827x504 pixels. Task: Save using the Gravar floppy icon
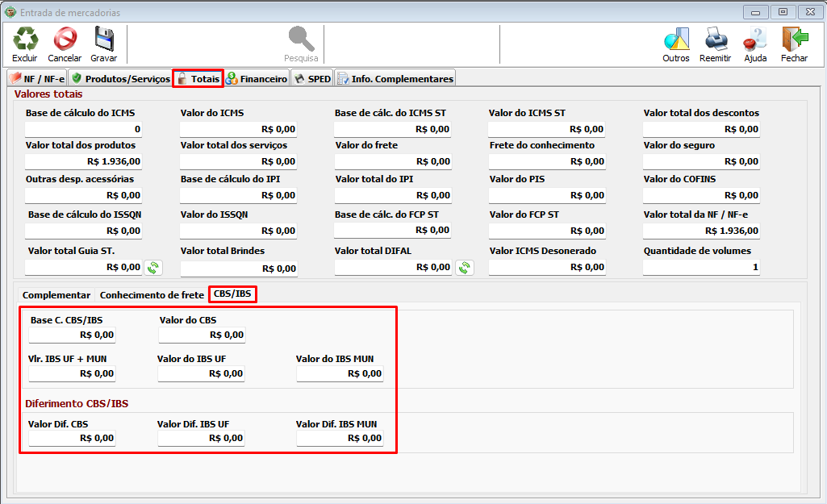(103, 40)
